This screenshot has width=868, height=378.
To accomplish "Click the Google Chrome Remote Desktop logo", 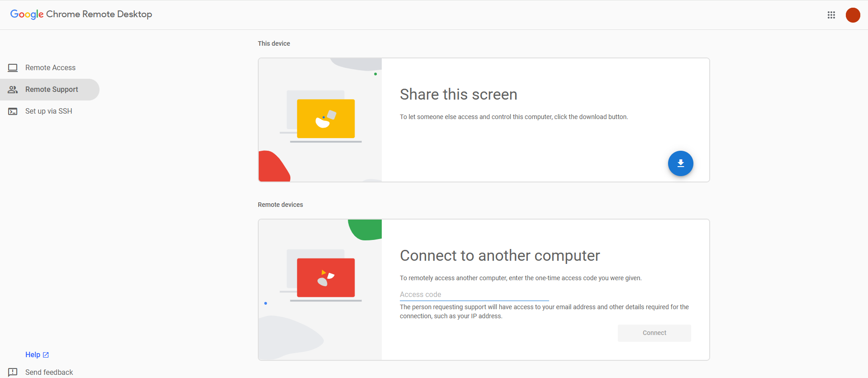I will pos(81,14).
